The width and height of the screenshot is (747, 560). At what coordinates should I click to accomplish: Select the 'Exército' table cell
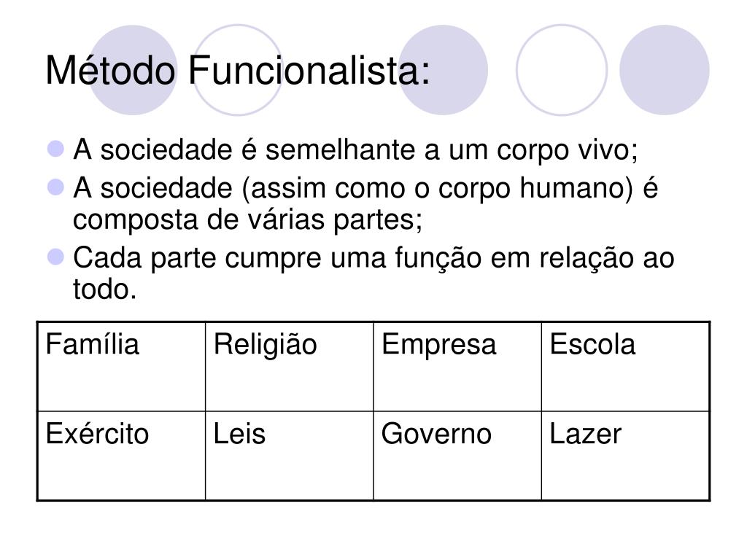pyautogui.click(x=122, y=456)
